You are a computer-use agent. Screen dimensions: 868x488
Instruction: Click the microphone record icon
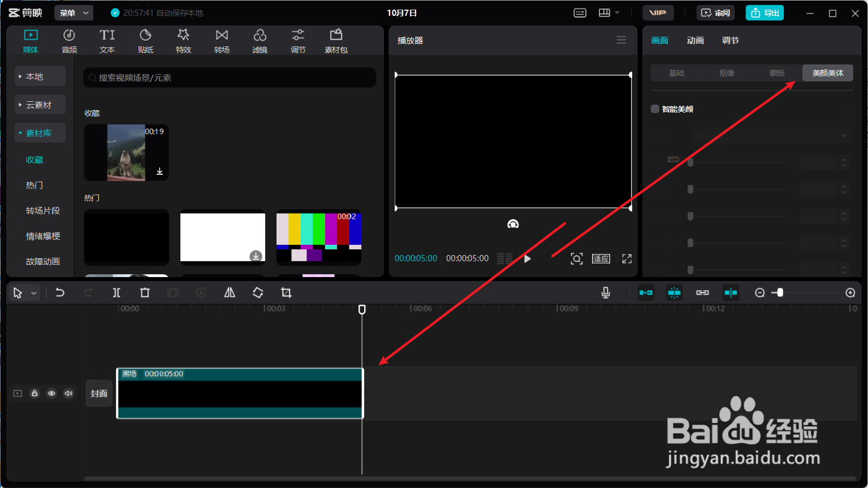point(606,292)
